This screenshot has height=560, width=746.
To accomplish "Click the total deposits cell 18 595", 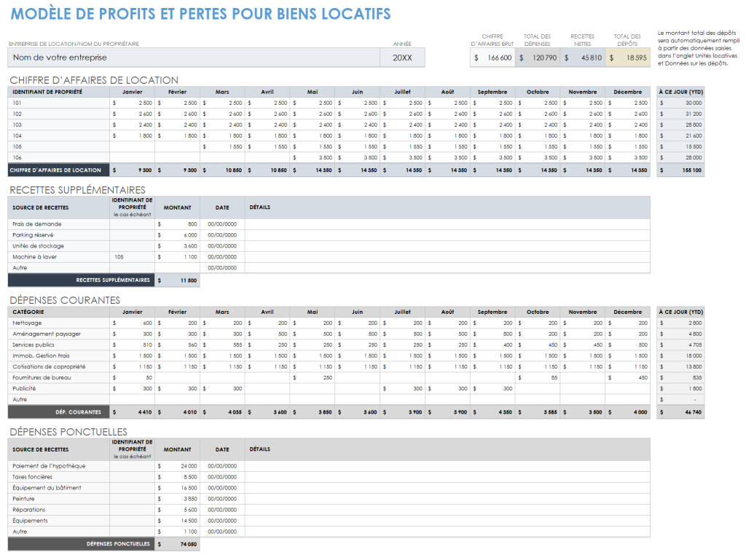I will click(628, 58).
